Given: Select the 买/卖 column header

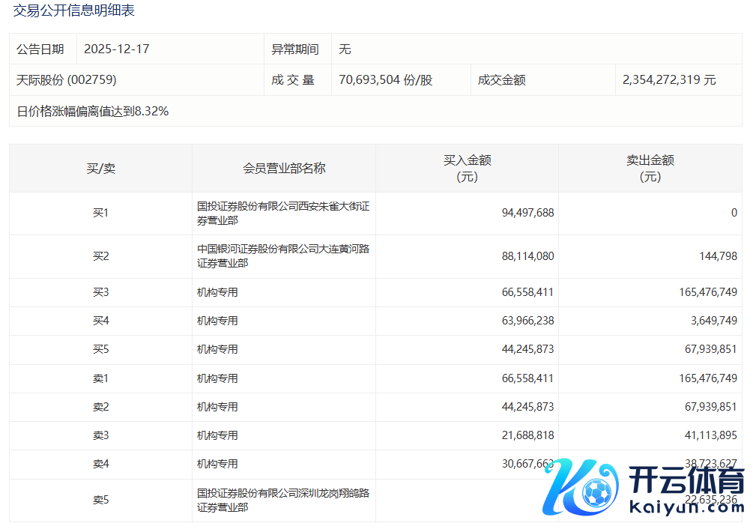Looking at the screenshot, I should tap(100, 169).
